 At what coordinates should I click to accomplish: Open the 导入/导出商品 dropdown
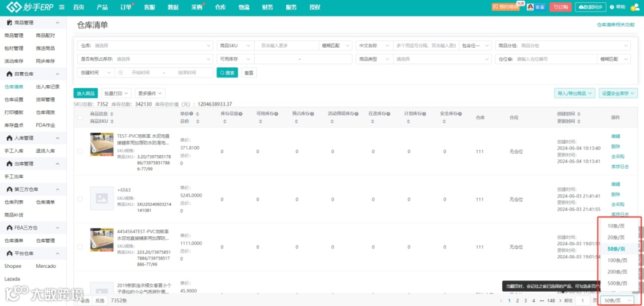coord(575,93)
